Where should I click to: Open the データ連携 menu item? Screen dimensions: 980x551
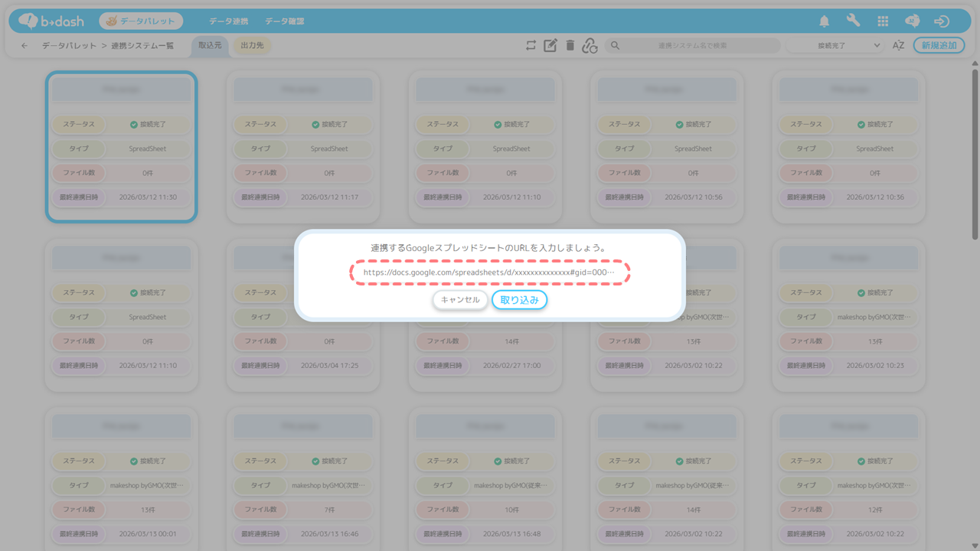228,21
